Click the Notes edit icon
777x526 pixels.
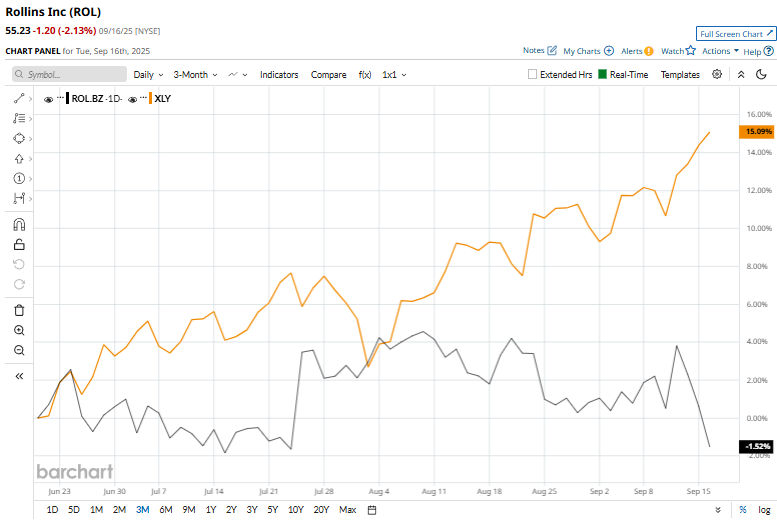552,51
